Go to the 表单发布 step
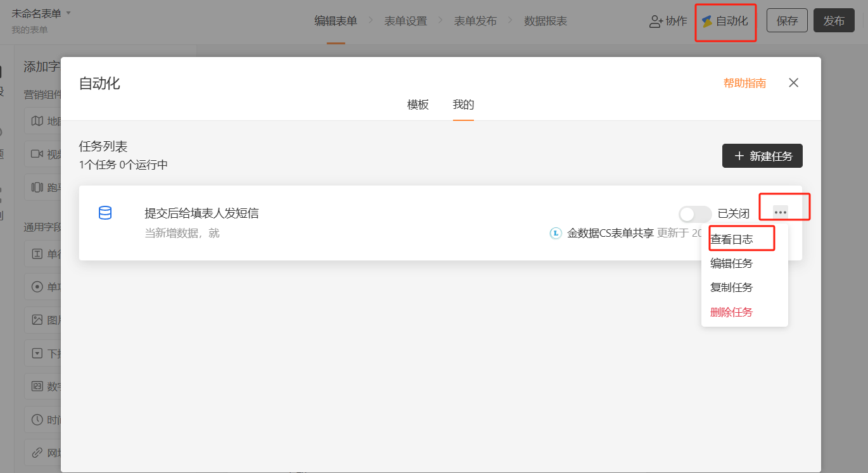Viewport: 868px width, 473px height. (475, 21)
